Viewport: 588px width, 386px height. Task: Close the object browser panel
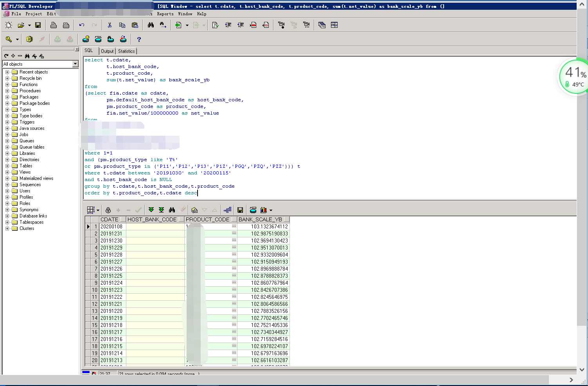coord(77,49)
